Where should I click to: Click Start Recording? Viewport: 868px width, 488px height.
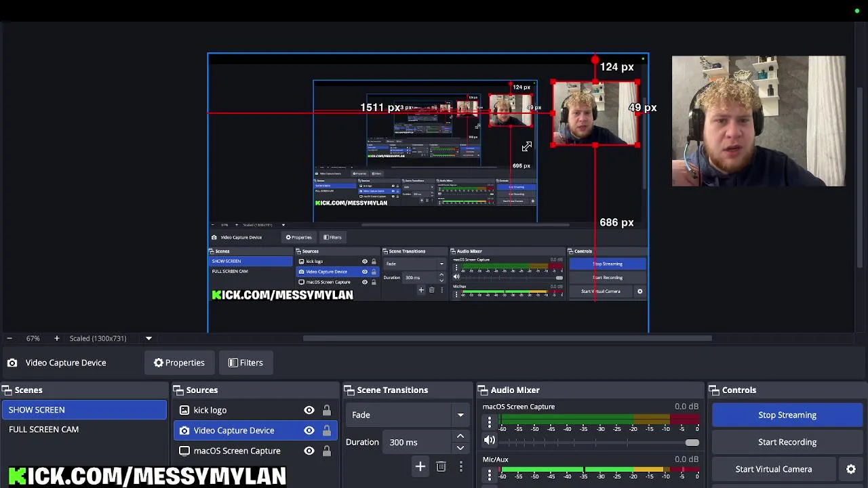pos(787,442)
